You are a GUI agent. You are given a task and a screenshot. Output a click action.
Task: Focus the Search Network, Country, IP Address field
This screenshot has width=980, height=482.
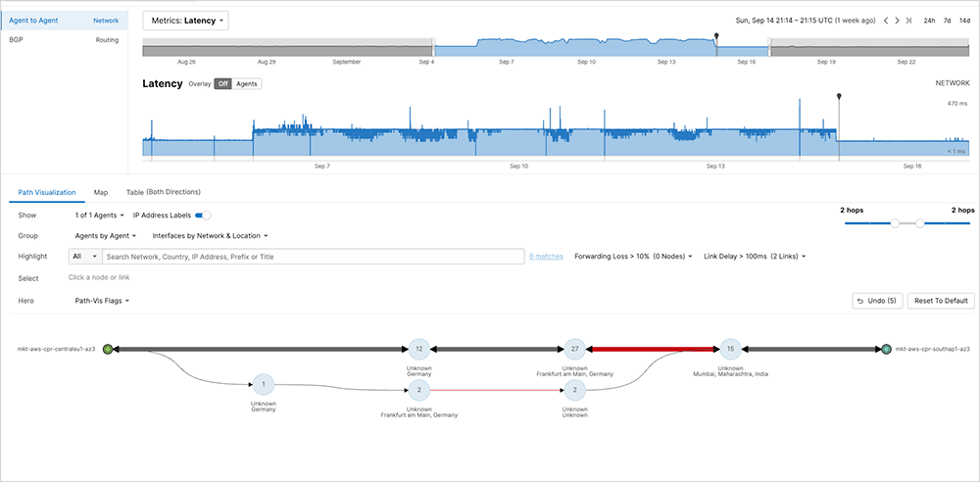pyautogui.click(x=314, y=257)
